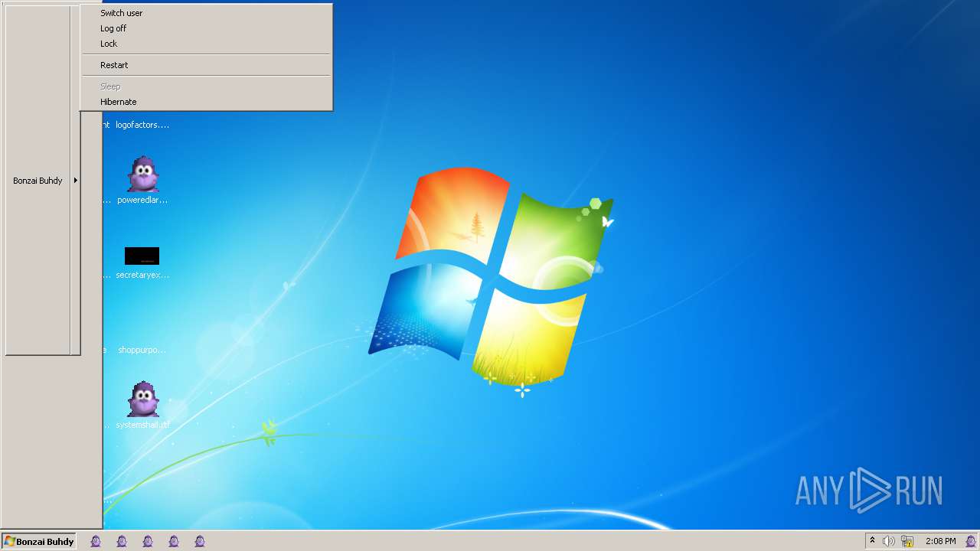Click the Bonzai Buhdy Start button
980x551 pixels.
[x=38, y=541]
